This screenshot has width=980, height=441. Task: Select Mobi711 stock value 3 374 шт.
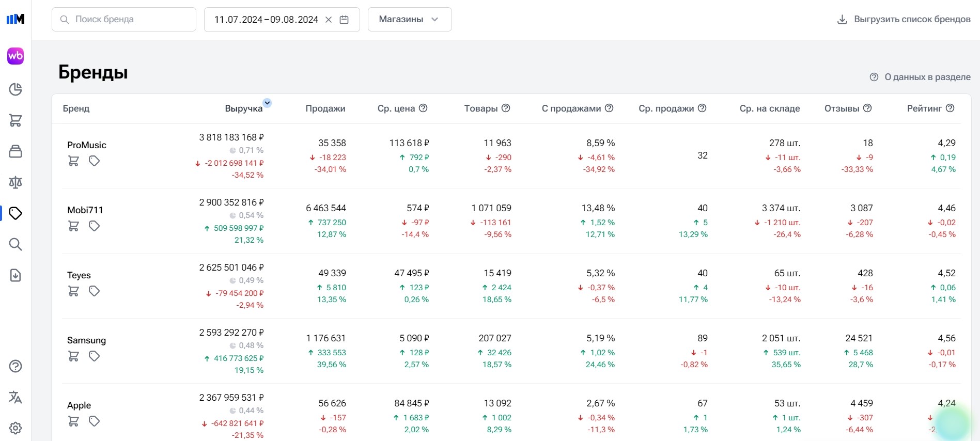pyautogui.click(x=781, y=208)
